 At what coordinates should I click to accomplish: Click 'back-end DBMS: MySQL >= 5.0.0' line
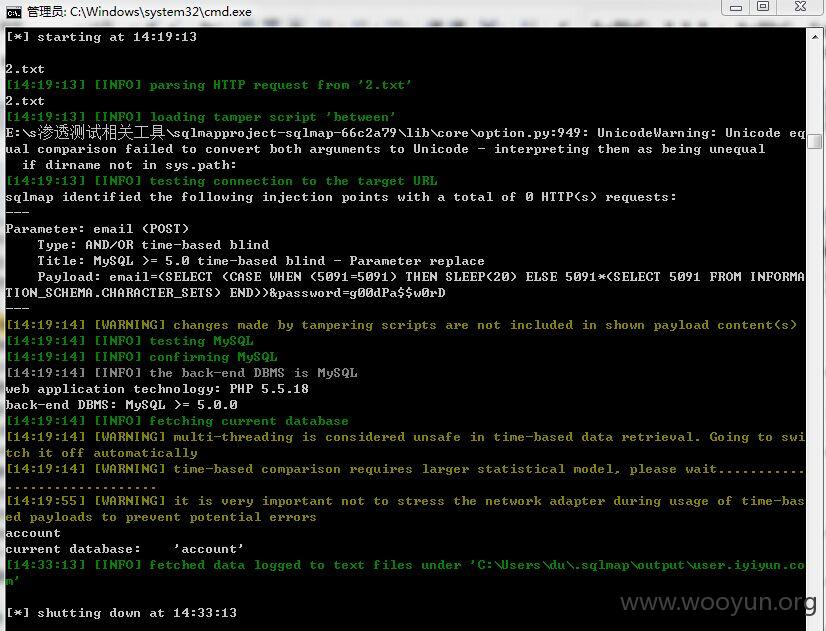122,405
